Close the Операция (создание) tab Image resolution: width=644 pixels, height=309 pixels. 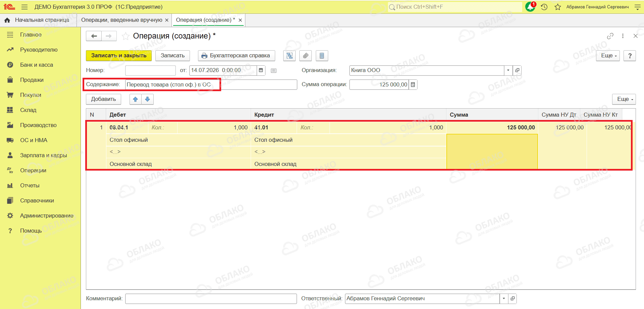(x=240, y=20)
